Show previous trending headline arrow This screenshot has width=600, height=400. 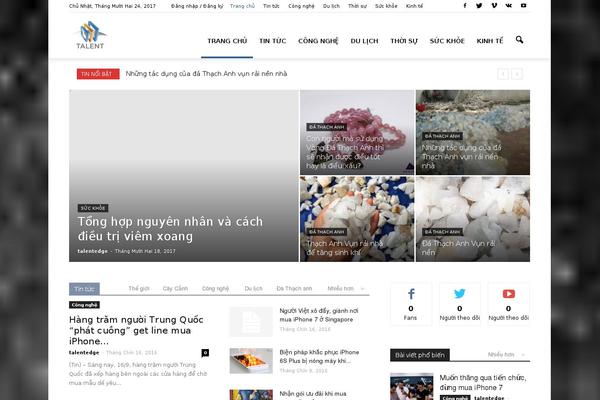[503, 74]
